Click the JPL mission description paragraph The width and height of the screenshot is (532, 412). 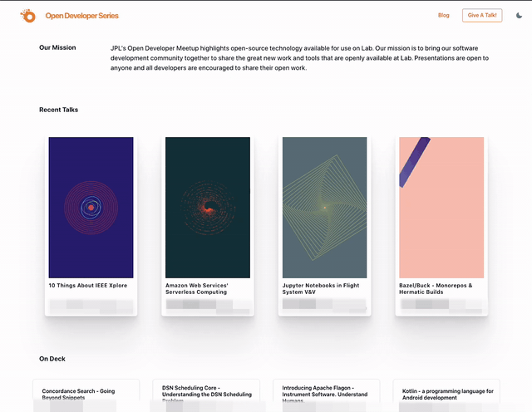(x=299, y=58)
